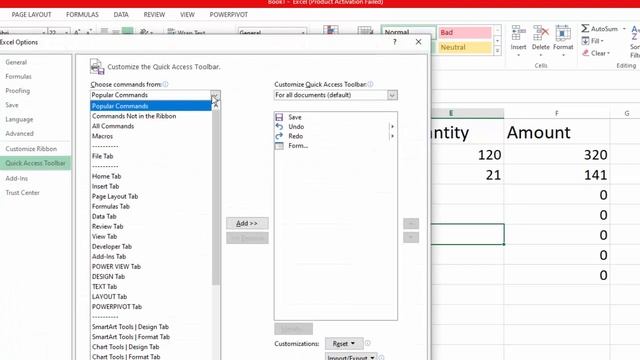This screenshot has width=640, height=360.
Task: Choose Popular Commands in dropdown list
Action: coord(151,106)
